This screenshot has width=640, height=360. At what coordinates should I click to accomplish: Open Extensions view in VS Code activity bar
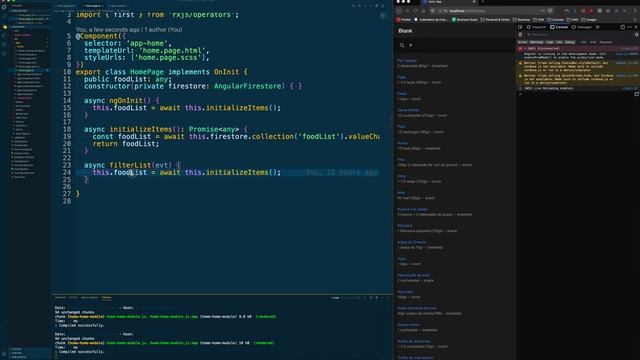click(4, 44)
